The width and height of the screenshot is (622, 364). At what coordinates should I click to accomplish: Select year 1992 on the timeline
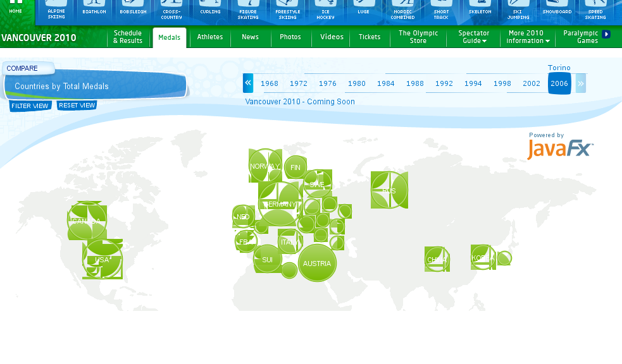(444, 83)
